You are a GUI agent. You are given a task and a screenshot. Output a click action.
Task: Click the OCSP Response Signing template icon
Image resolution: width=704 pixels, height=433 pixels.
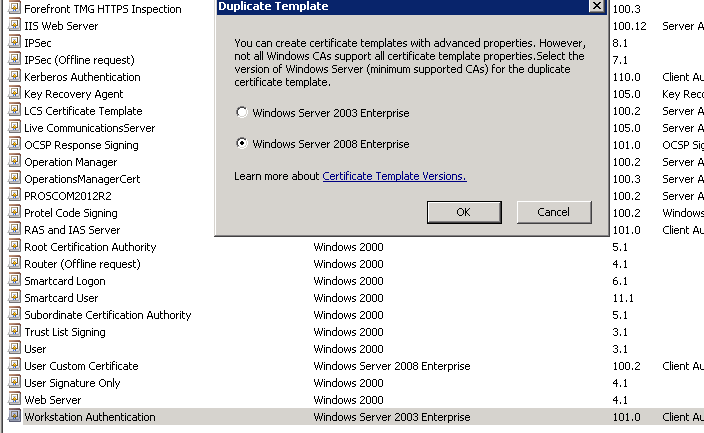click(x=14, y=145)
